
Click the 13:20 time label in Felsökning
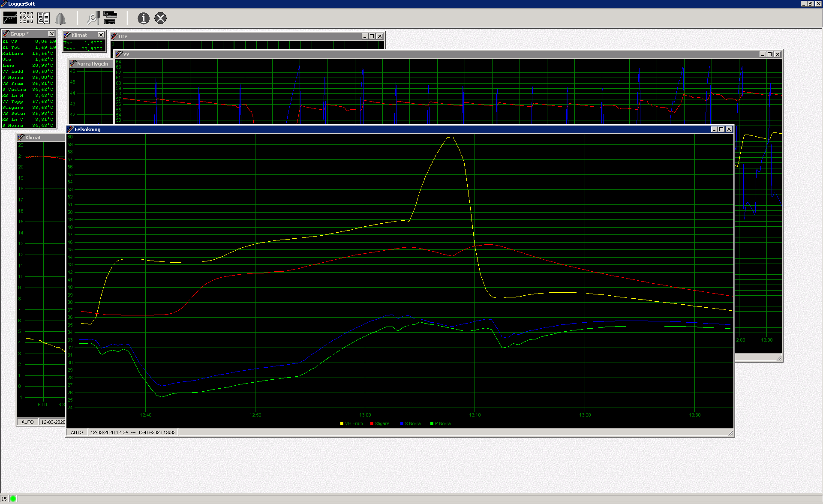pyautogui.click(x=585, y=415)
